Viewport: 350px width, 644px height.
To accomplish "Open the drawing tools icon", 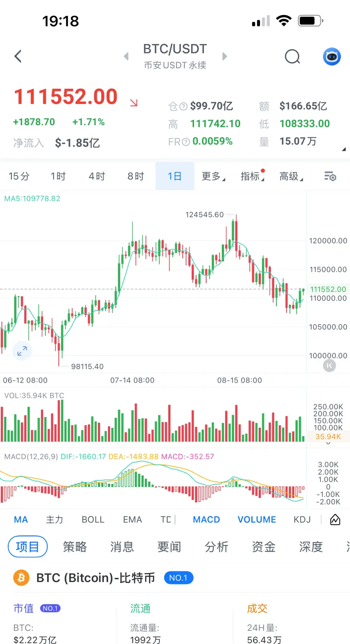I will pyautogui.click(x=335, y=520).
